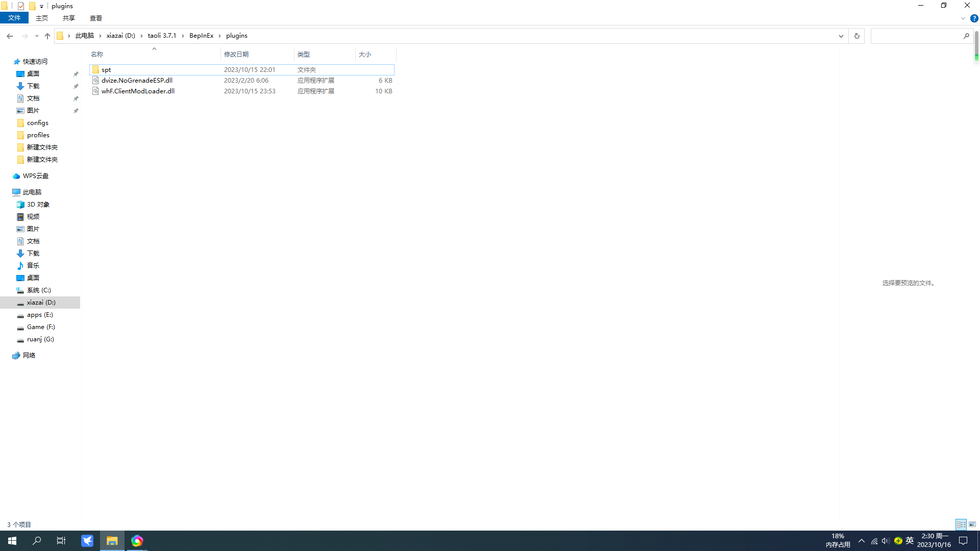
Task: Open the colorful browser taskbar icon
Action: coord(137,541)
